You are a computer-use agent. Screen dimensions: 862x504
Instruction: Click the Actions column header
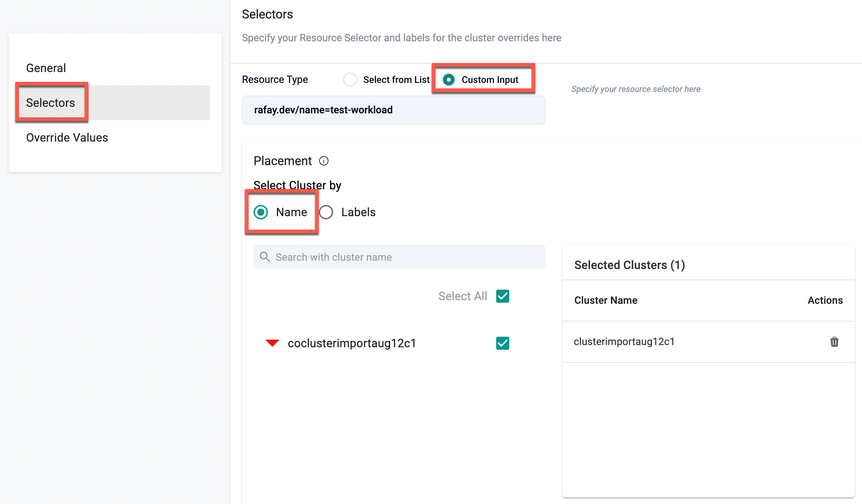825,300
